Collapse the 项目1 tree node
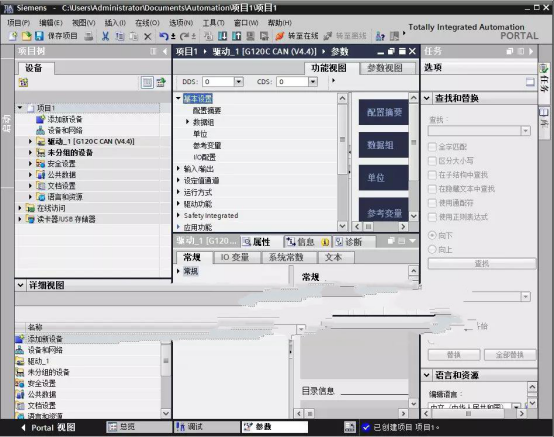 [20, 107]
